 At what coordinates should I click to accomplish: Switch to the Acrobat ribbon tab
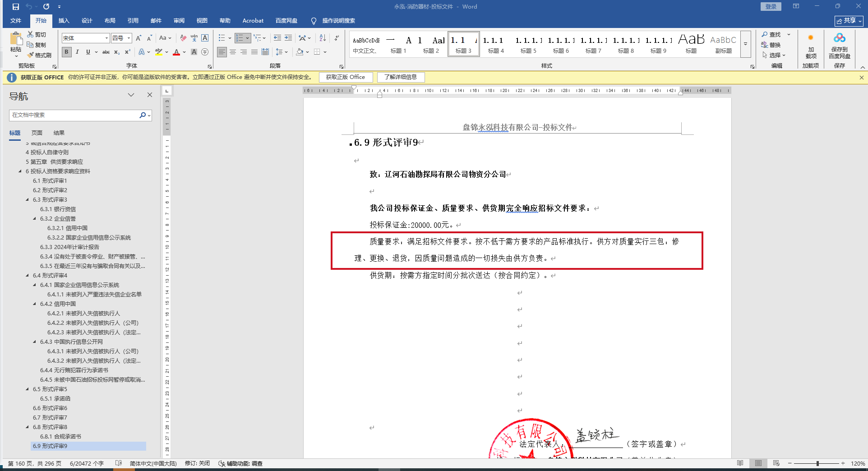253,21
